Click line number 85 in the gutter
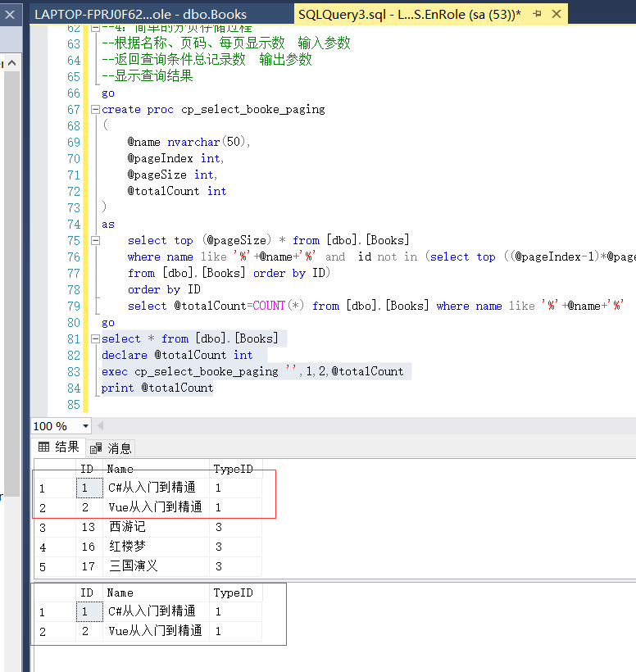This screenshot has width=636, height=672. tap(73, 405)
